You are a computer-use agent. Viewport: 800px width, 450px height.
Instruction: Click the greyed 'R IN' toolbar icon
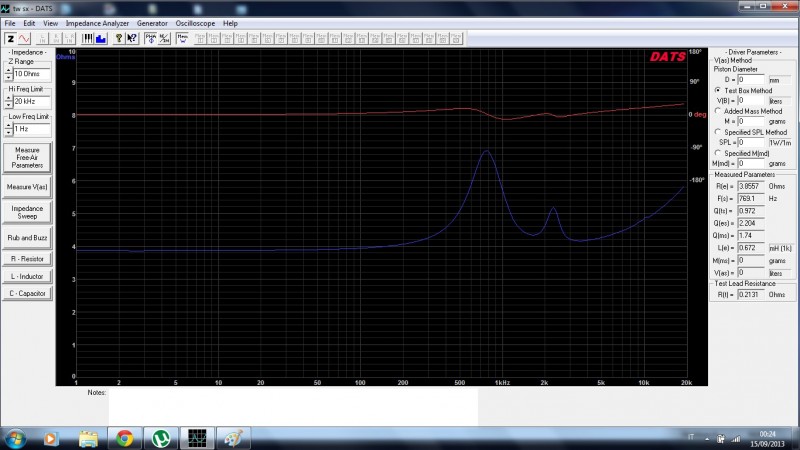pyautogui.click(x=56, y=39)
